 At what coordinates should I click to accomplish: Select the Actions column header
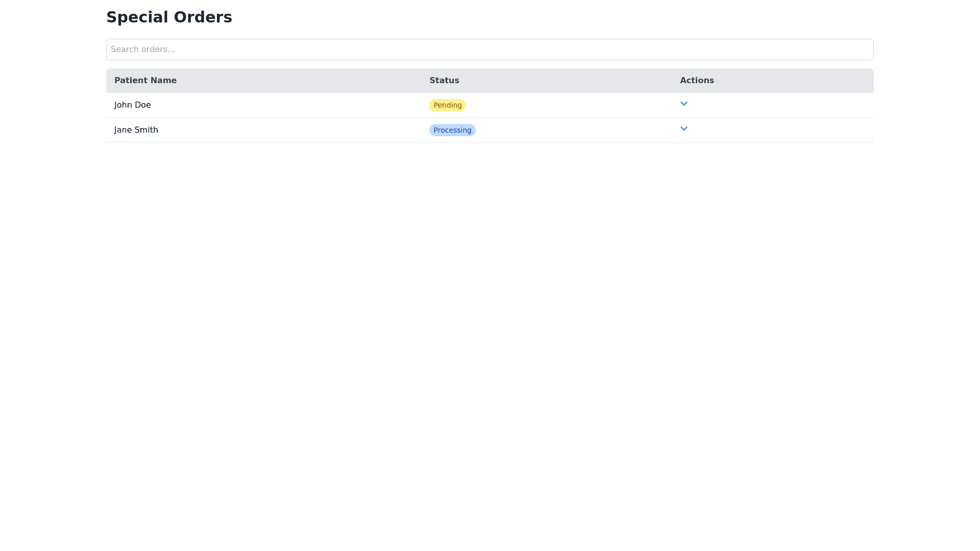click(x=697, y=81)
